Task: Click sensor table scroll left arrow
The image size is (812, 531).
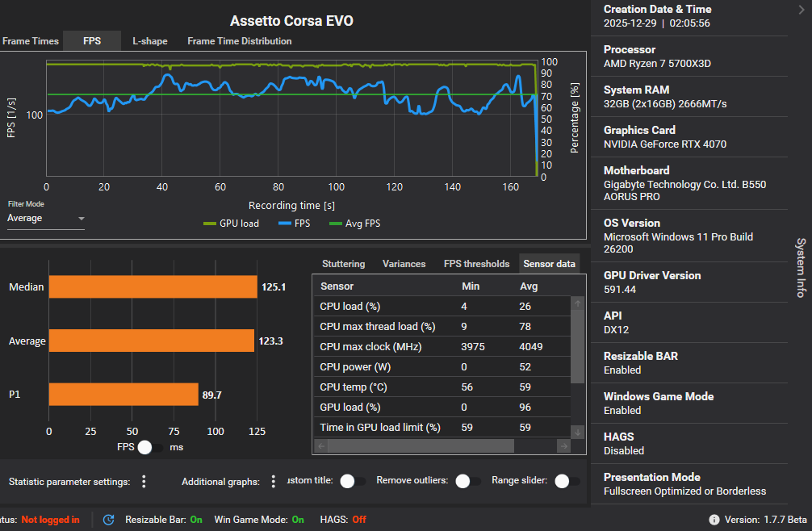Action: [x=321, y=446]
